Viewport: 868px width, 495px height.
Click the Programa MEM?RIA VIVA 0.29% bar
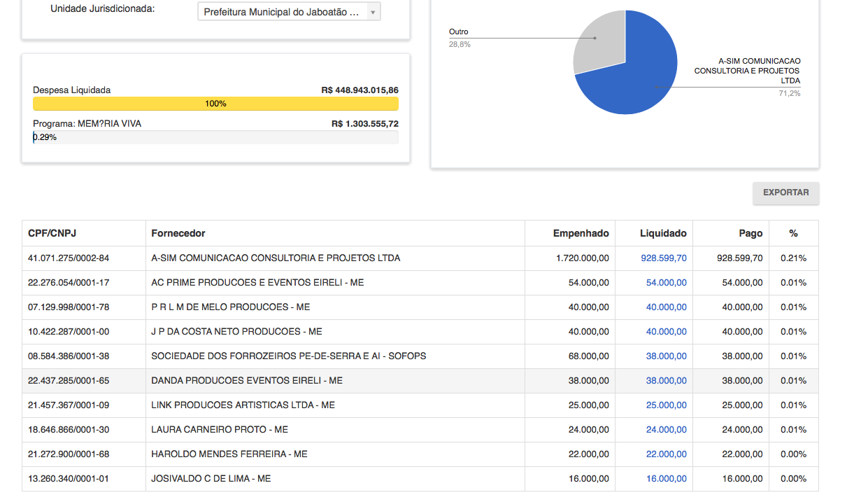(x=215, y=137)
